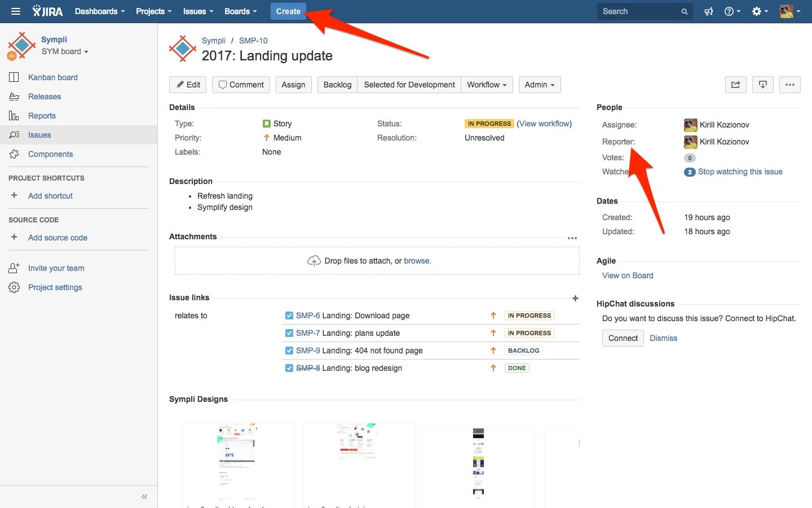Open the feedback megaphone icon

[x=709, y=11]
